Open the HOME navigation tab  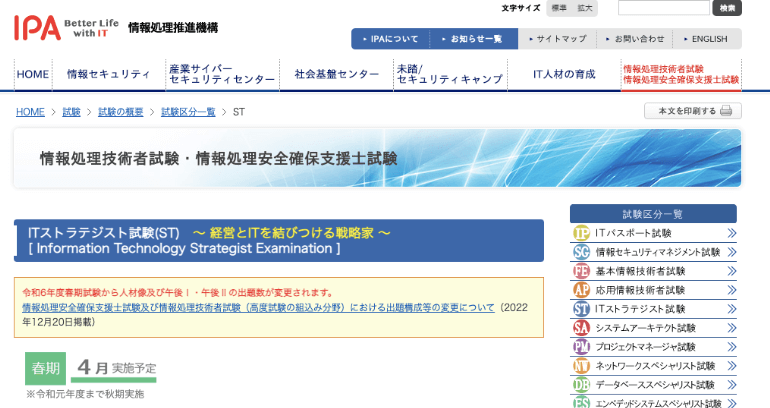point(33,74)
